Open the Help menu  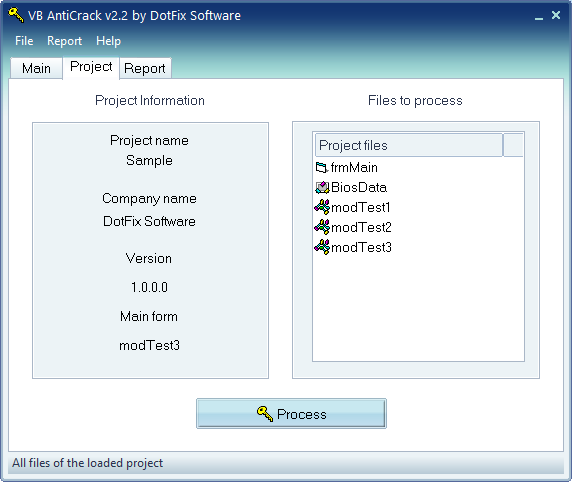click(108, 41)
